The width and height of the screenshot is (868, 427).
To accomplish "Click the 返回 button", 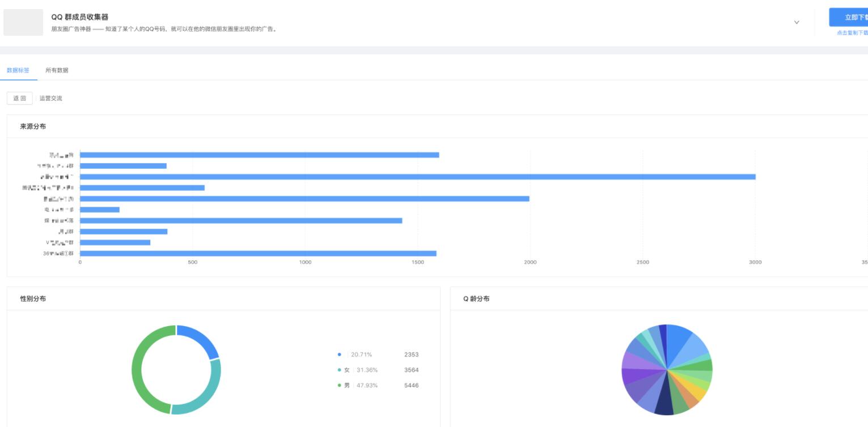I will 20,99.
